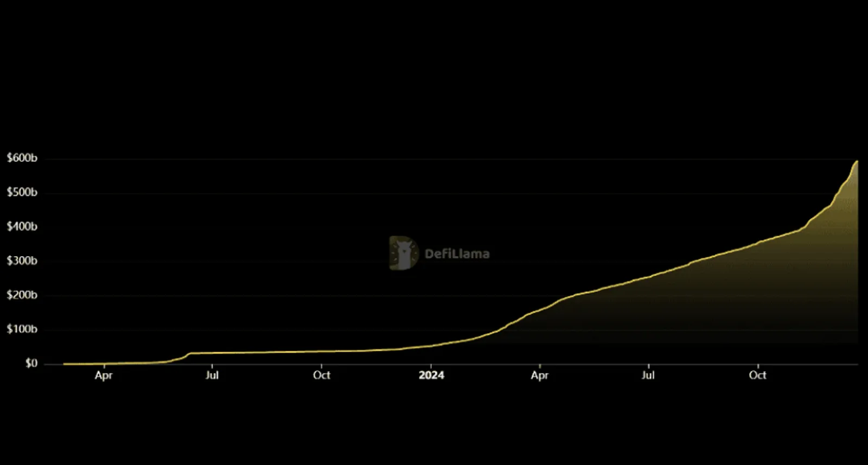Screen dimensions: 868x465
Task: Select the Apr label following 2024
Action: tap(540, 375)
